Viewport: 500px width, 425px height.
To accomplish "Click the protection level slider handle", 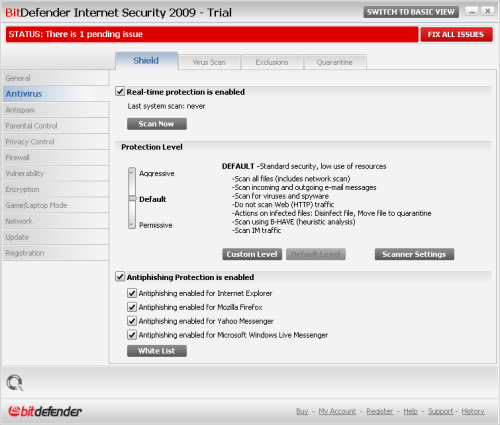I will point(133,198).
